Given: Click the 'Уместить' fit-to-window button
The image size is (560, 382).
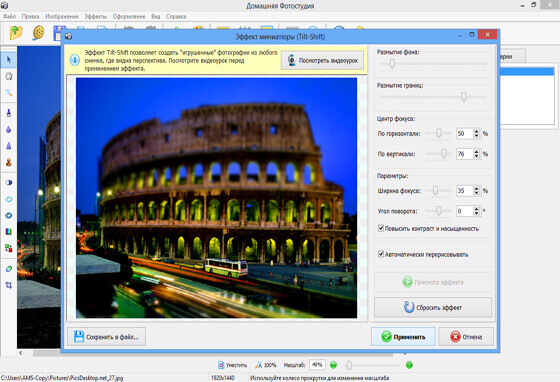Looking at the screenshot, I should coord(232,365).
